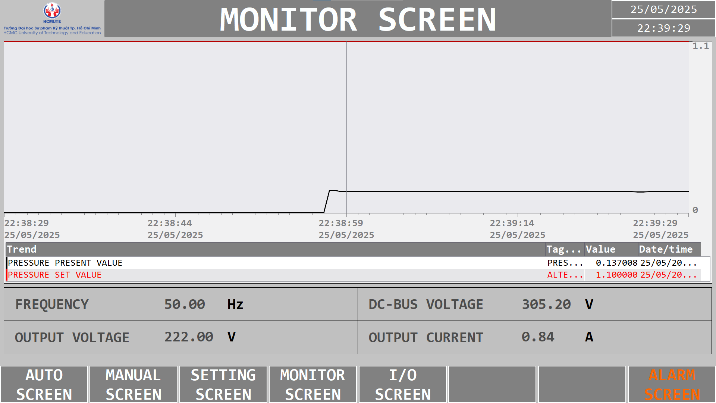Click the 22:39:14 time axis label

tap(512, 223)
